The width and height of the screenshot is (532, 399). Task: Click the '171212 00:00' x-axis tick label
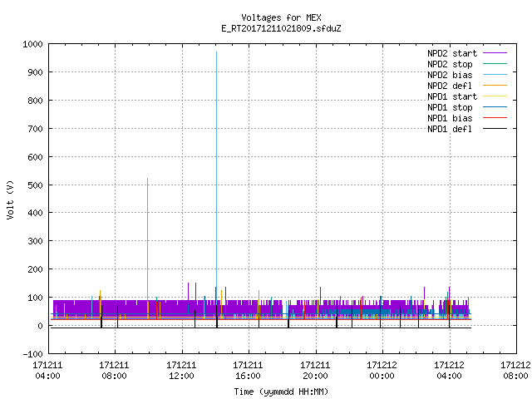382,370
